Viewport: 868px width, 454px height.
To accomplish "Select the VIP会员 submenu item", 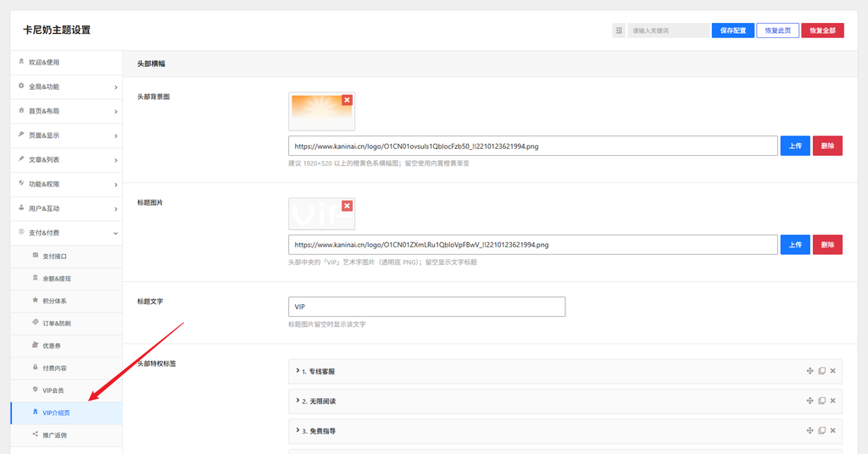I will (x=66, y=390).
